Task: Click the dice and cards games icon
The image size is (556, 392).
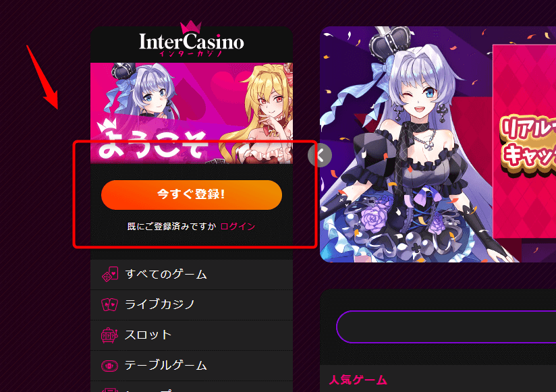Action: (110, 274)
